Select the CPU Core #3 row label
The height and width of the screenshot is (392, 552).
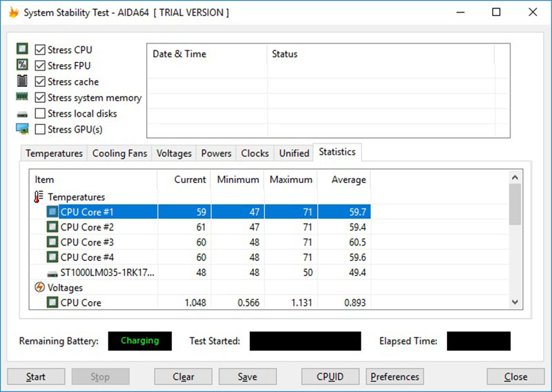(87, 242)
